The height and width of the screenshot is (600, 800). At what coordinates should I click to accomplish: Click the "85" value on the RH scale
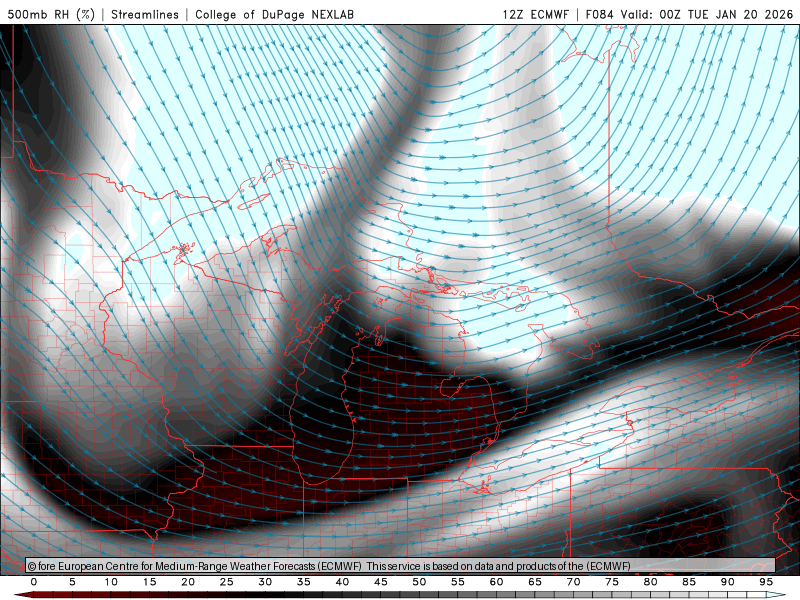689,582
